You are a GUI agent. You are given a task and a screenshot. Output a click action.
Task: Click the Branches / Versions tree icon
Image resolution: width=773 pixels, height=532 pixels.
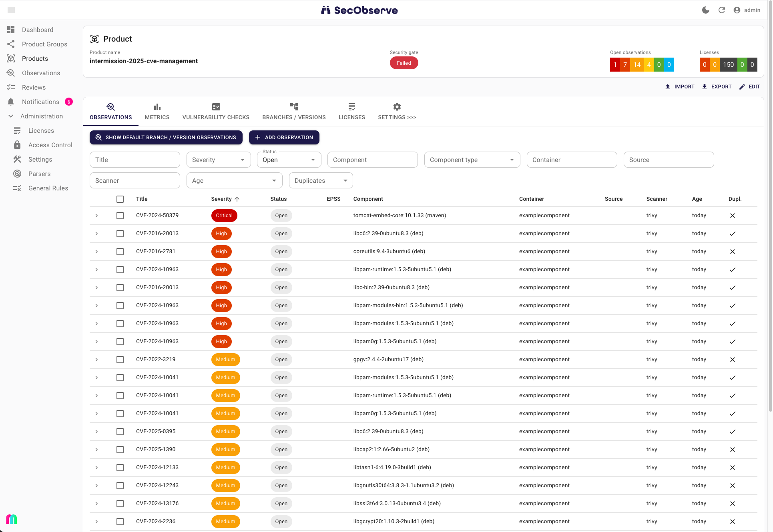coord(294,107)
